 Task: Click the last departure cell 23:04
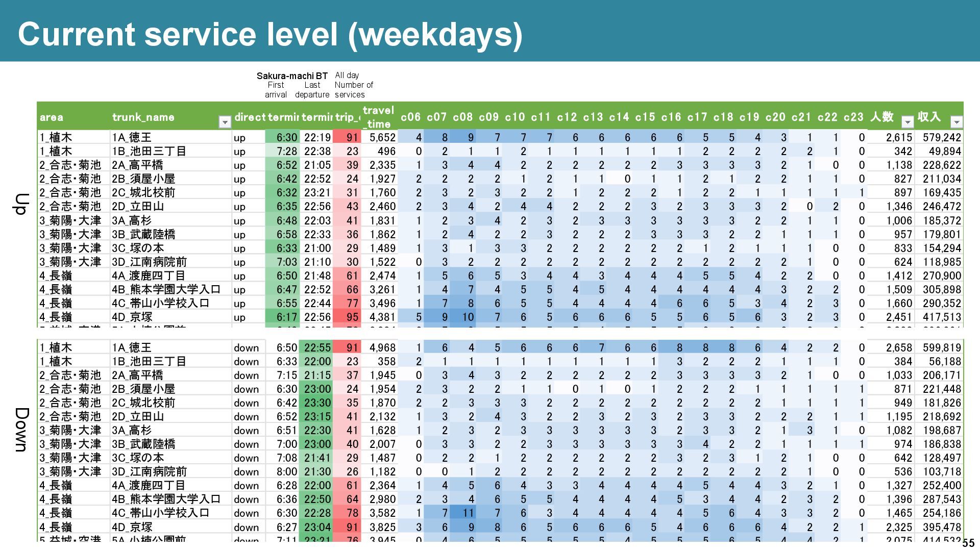317,527
